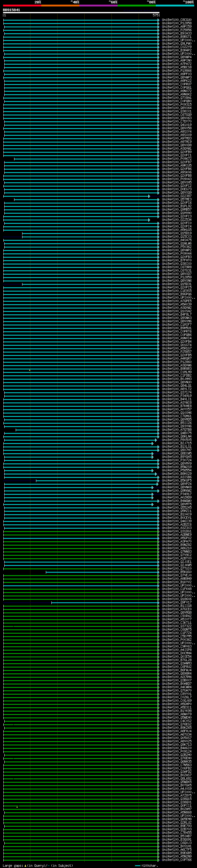This screenshot has height=868, width=197.
Task: Select hit label UniRef100_P09315
Action: coord(176,104)
